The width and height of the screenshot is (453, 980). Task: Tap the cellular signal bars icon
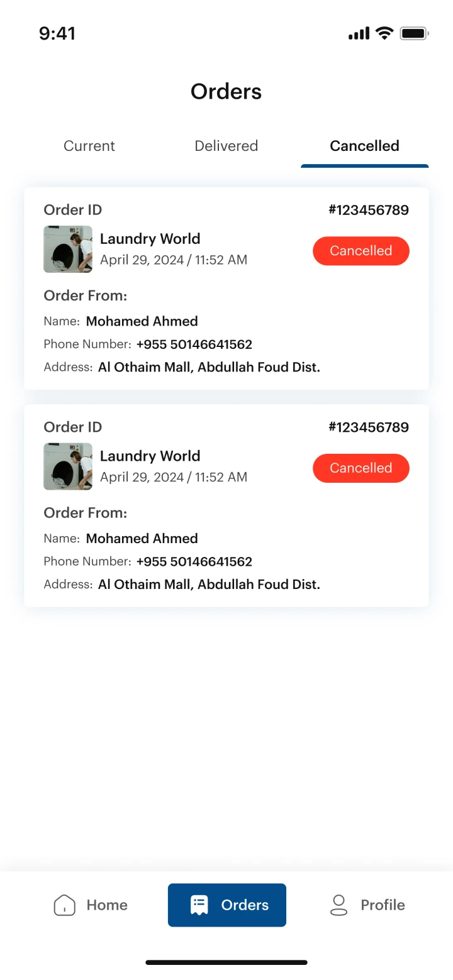point(359,33)
